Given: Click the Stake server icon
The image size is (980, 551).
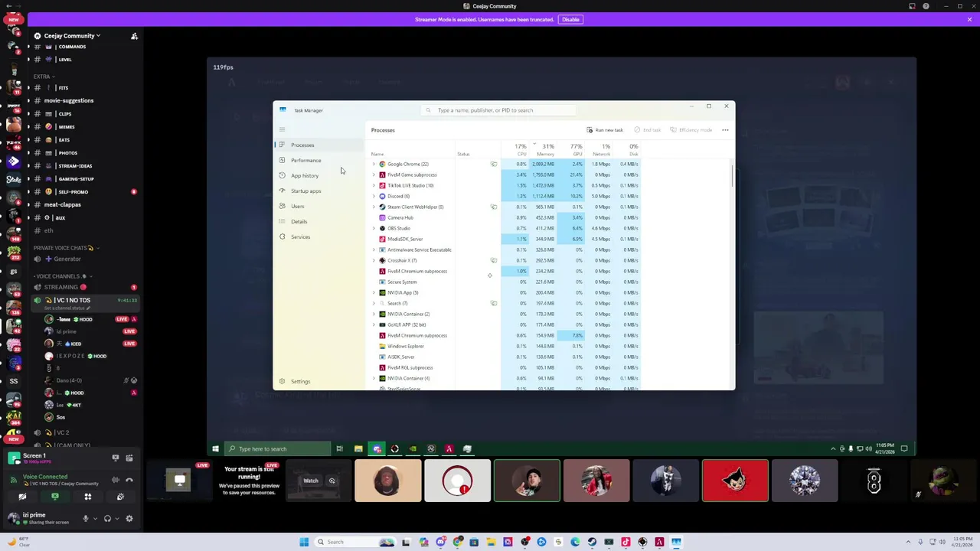Looking at the screenshot, I should tap(14, 179).
